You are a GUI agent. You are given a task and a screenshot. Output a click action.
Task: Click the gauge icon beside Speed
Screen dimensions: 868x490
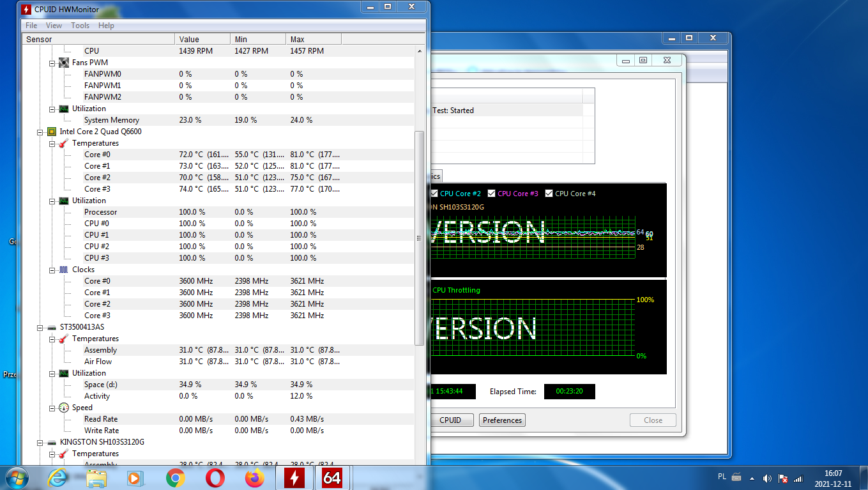(64, 408)
